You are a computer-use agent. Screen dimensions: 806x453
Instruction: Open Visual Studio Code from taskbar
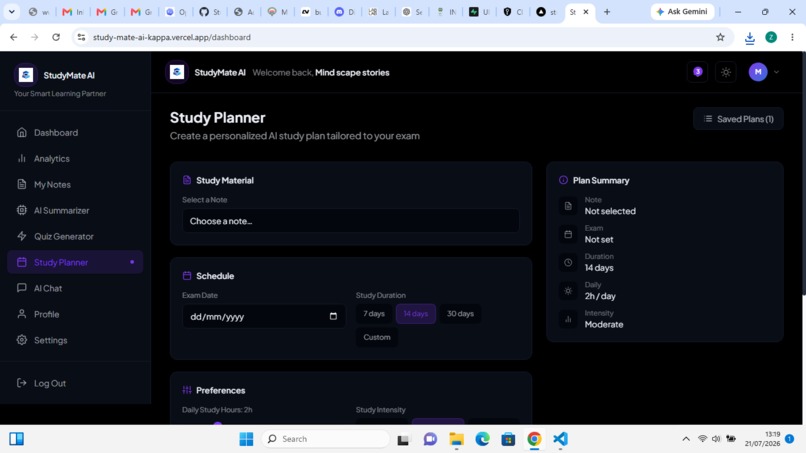coord(560,439)
